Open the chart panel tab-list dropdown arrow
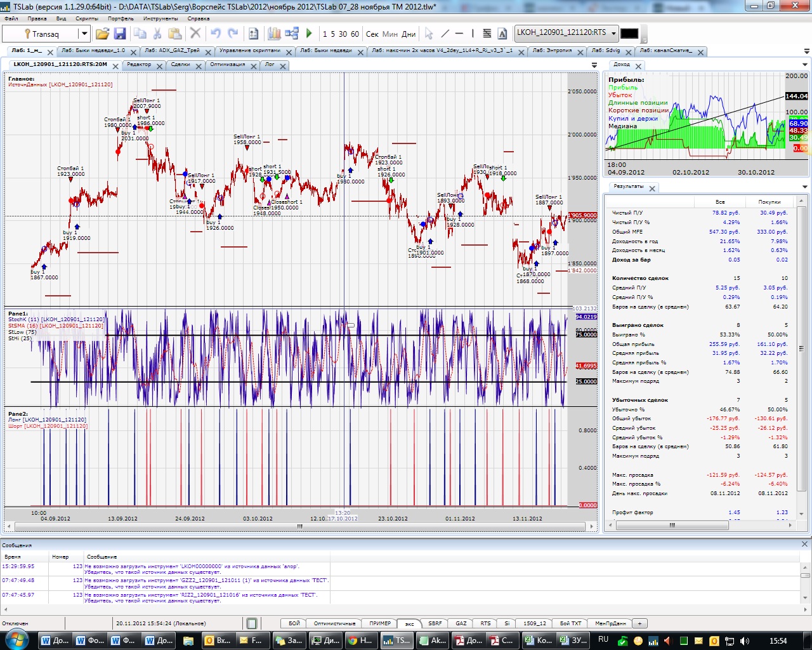 [x=594, y=65]
